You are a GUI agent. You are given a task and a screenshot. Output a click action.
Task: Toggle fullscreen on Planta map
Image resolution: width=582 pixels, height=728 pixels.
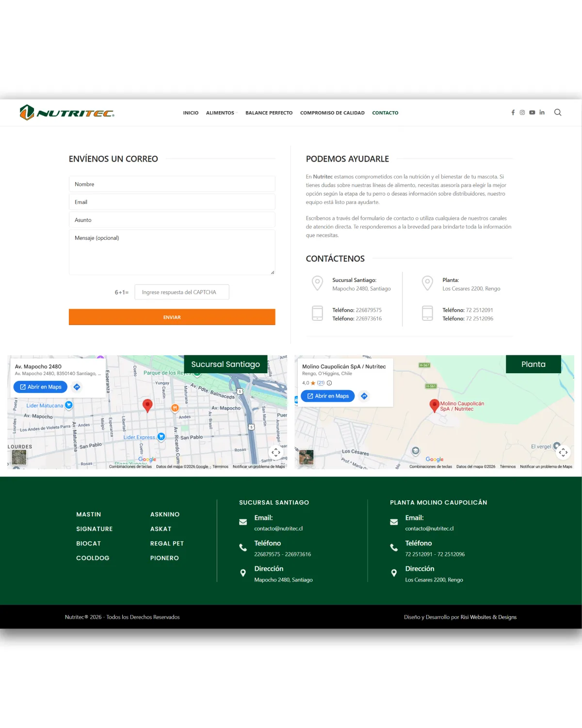point(563,452)
